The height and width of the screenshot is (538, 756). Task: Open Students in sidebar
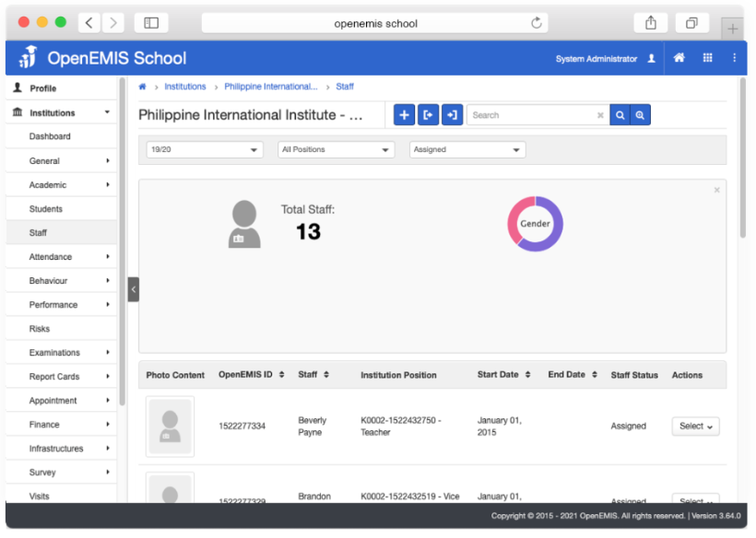[61, 209]
